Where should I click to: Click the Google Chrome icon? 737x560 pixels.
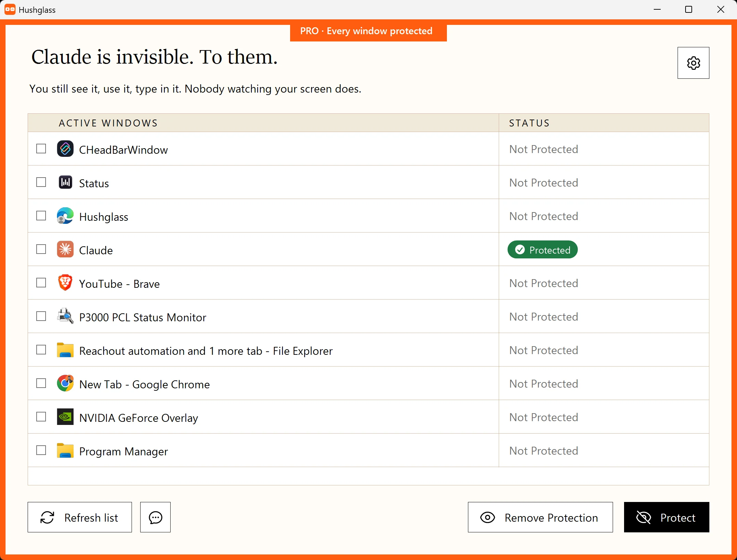(x=65, y=383)
